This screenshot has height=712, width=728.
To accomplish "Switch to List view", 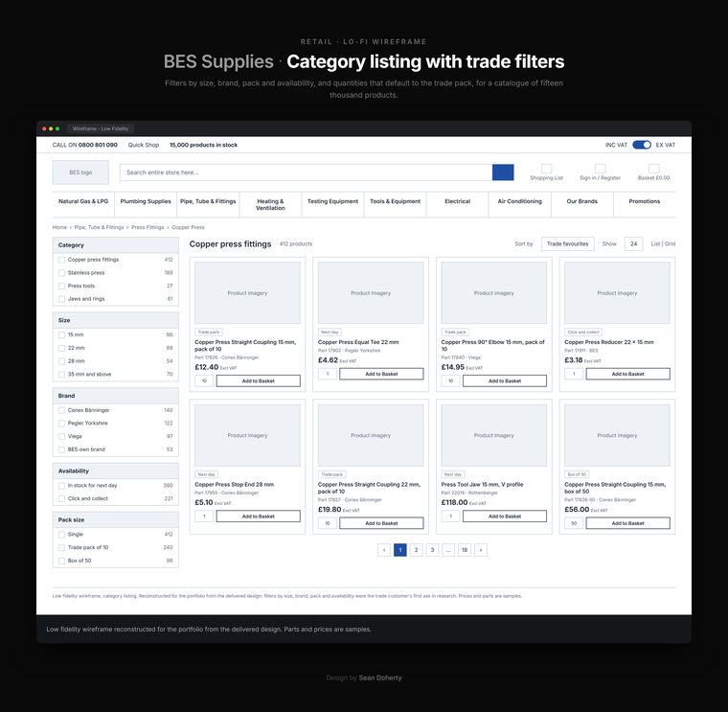I will 655,243.
